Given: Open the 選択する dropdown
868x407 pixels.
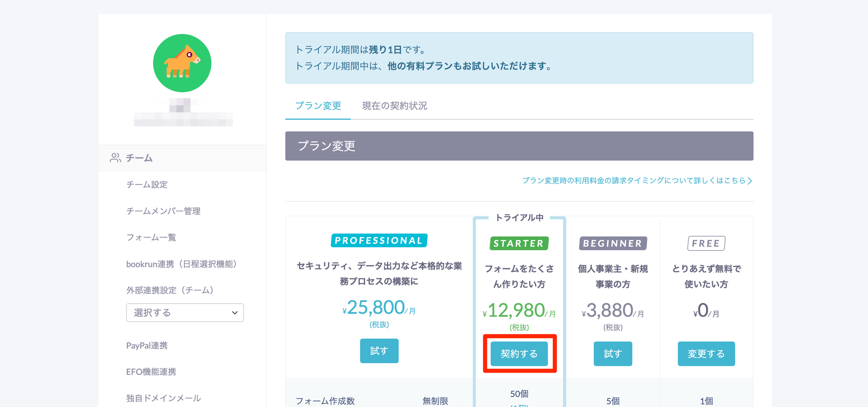Looking at the screenshot, I should (185, 313).
